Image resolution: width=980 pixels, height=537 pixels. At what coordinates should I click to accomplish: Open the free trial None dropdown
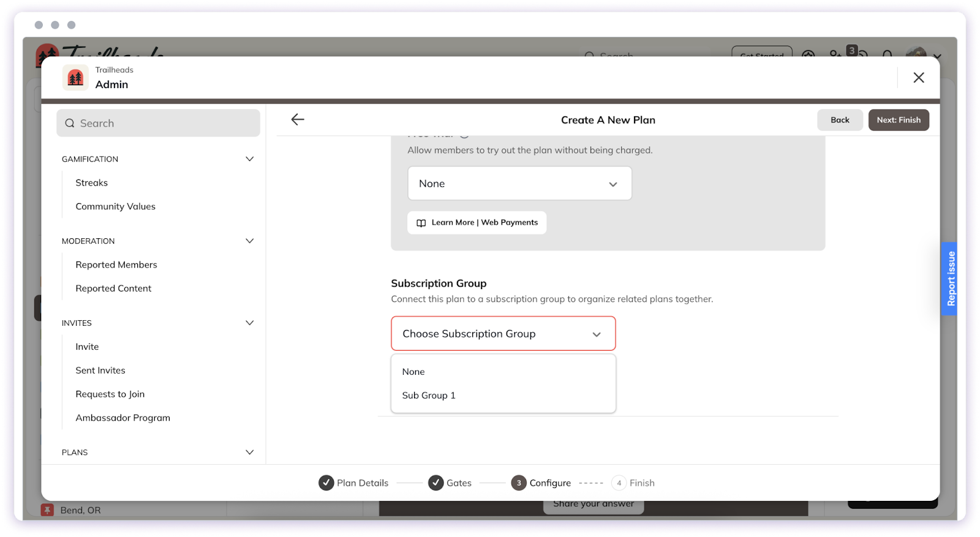(519, 184)
